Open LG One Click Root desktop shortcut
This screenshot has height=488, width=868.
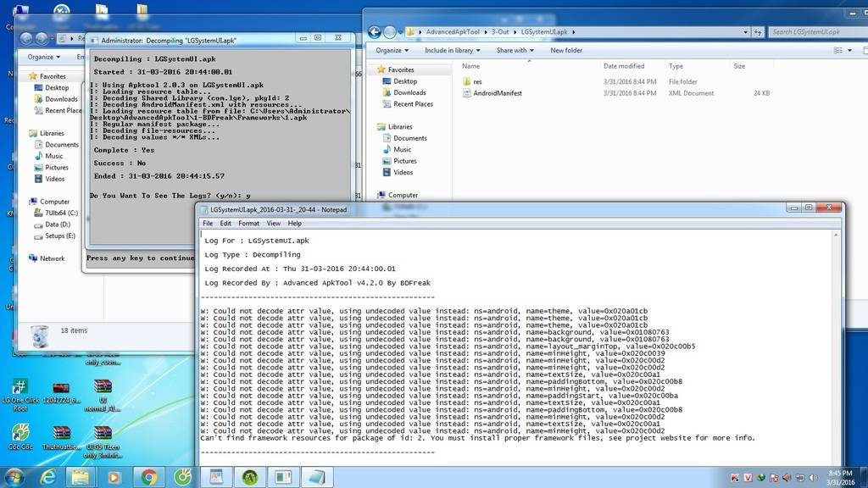point(19,389)
